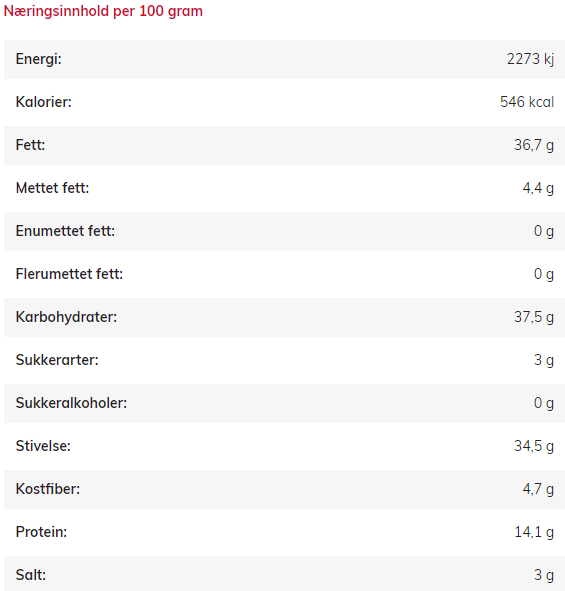Select the Salt row label
The image size is (565, 591).
coord(31,575)
